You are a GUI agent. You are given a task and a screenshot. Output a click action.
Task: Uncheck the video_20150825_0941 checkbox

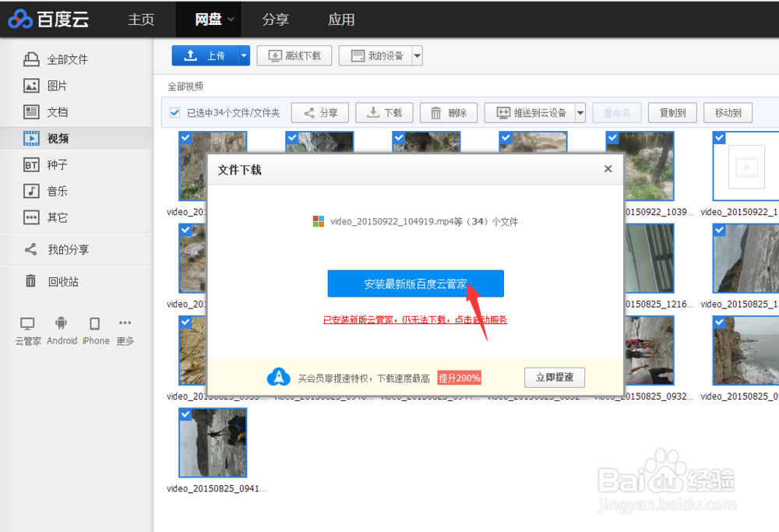(185, 414)
